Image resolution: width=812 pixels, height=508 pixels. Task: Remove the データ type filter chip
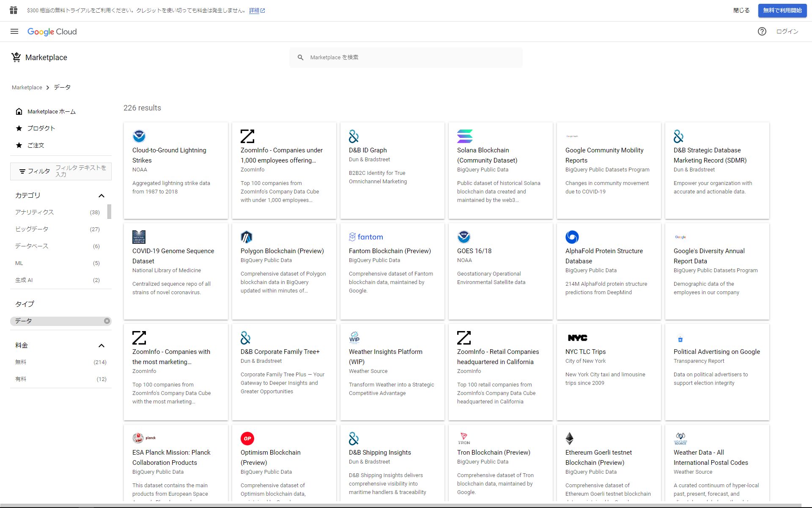pos(107,321)
